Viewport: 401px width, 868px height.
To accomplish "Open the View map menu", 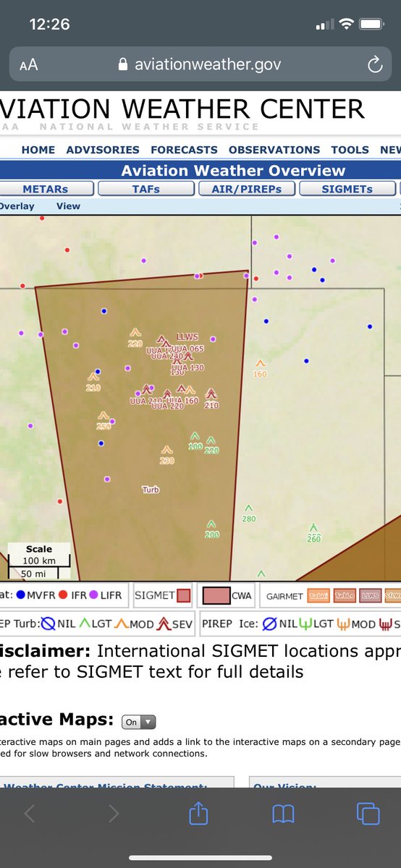I will pos(68,206).
